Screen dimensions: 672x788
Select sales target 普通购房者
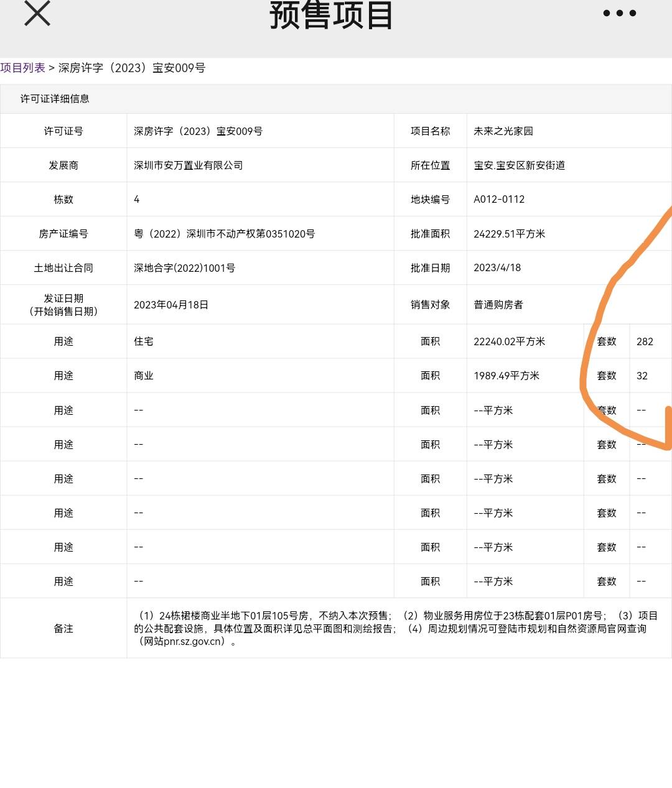click(x=498, y=305)
